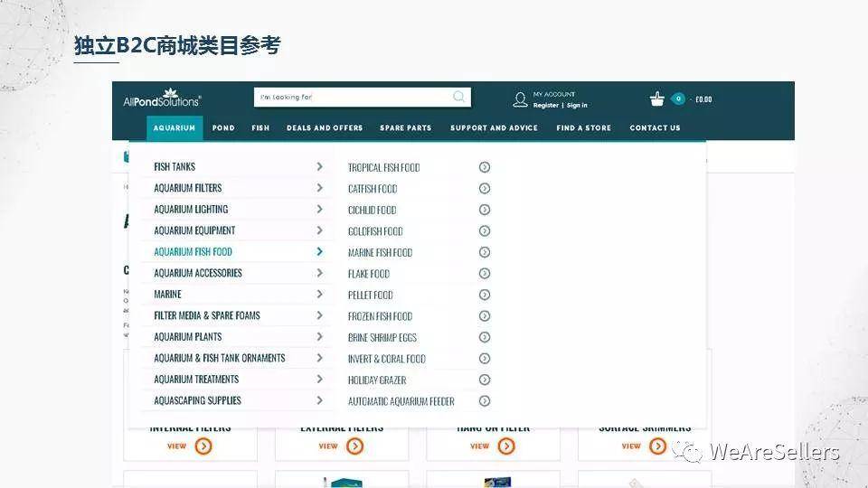Screen dimensions: 868x488
Task: Open the Fish nav menu
Action: [260, 127]
